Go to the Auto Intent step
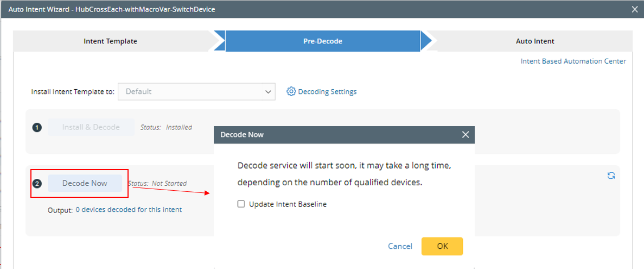The image size is (644, 269). tap(534, 41)
